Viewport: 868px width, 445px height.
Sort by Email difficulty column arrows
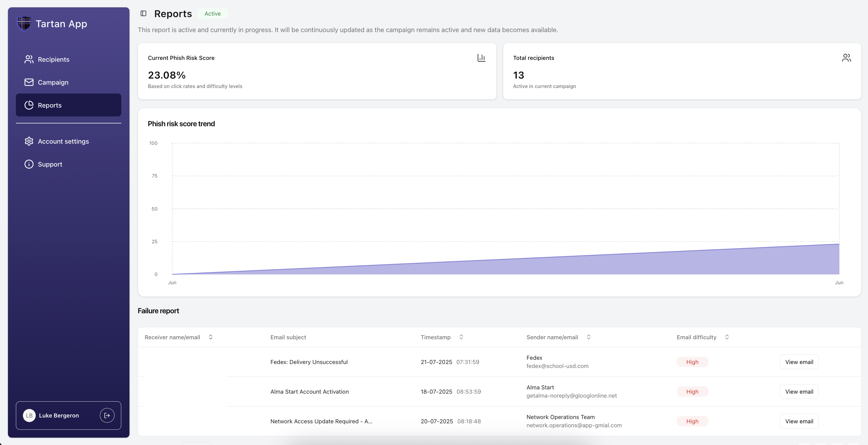[727, 337]
